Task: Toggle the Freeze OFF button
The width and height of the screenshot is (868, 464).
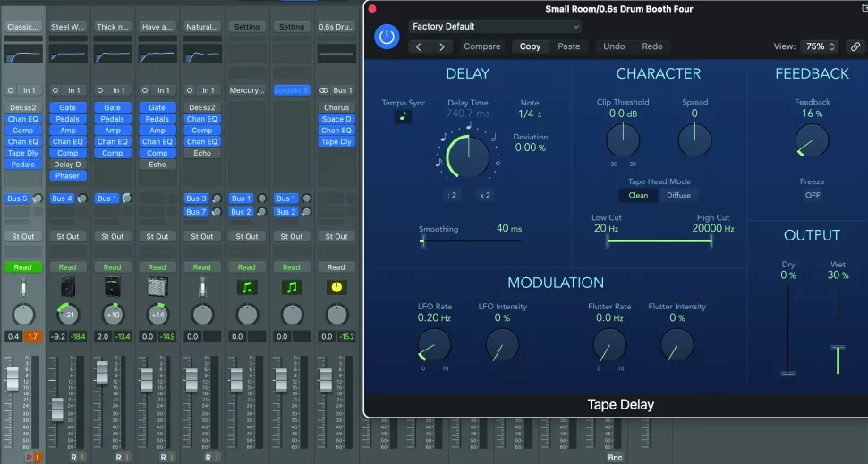Action: tap(813, 195)
